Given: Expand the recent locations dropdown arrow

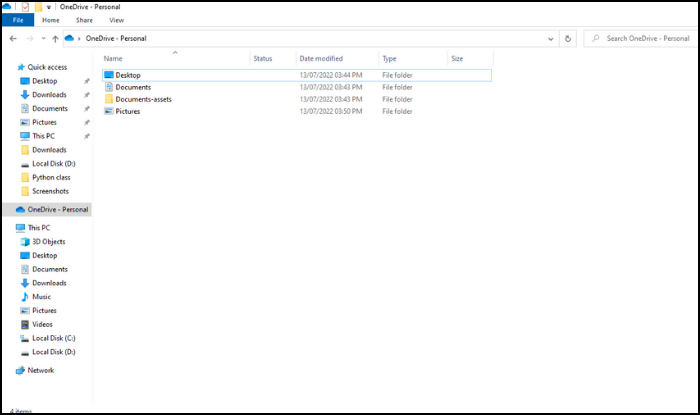Looking at the screenshot, I should (42, 39).
